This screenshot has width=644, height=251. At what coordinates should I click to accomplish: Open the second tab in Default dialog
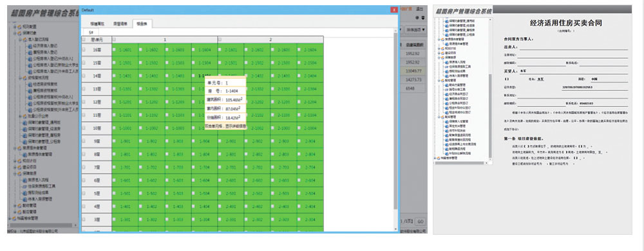(x=120, y=24)
